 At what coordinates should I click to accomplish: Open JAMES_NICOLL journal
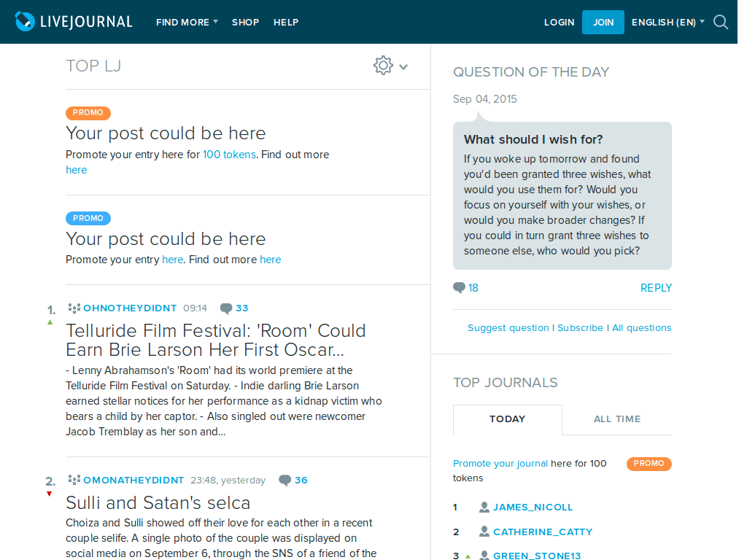click(x=533, y=507)
